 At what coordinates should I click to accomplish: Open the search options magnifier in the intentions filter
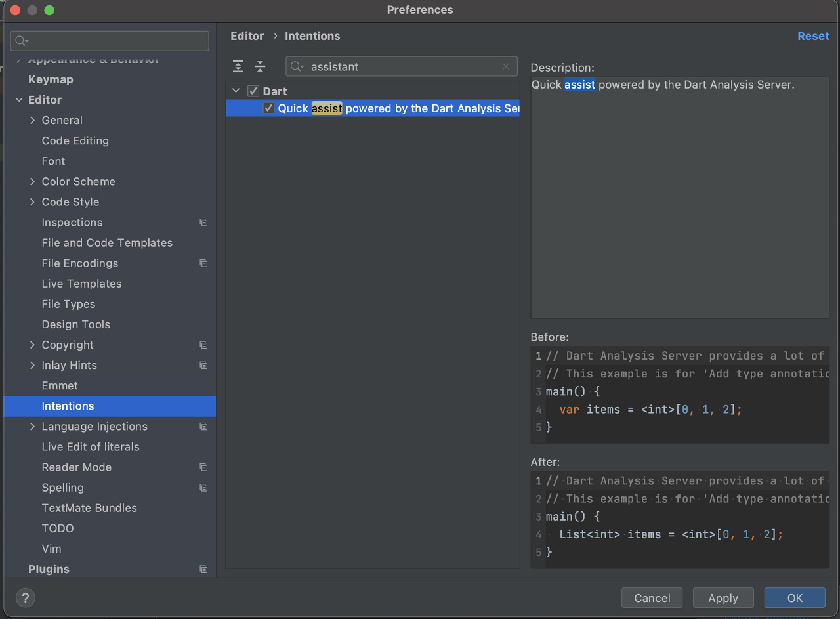pos(297,66)
